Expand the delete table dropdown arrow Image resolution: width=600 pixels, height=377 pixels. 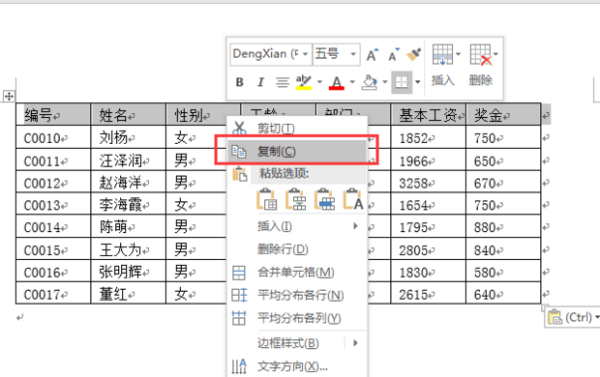pos(496,54)
